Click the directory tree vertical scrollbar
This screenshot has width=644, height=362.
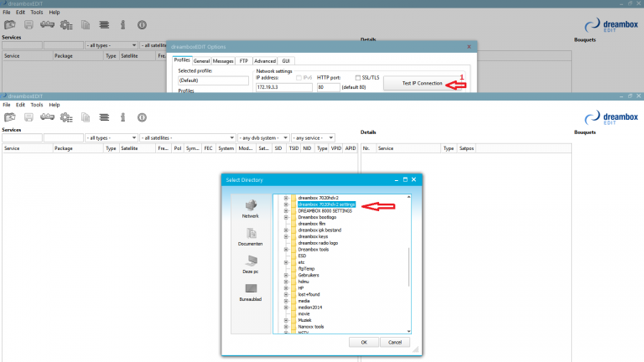[x=409, y=266]
